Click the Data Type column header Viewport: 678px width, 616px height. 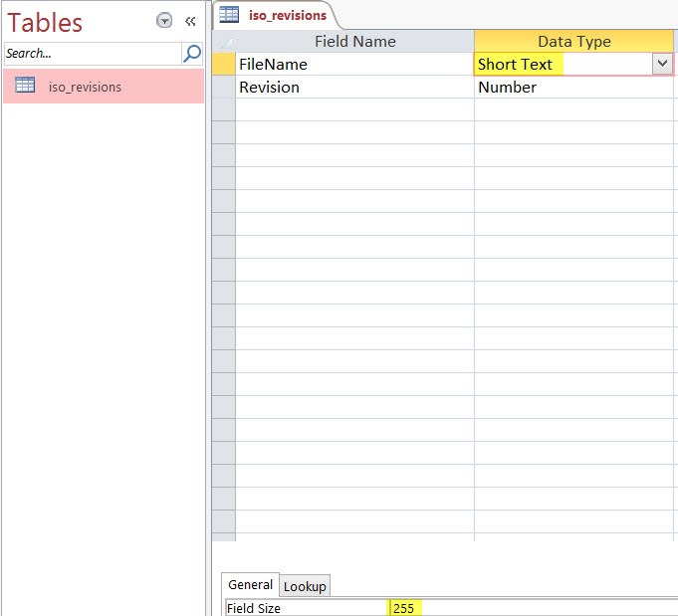click(x=573, y=42)
